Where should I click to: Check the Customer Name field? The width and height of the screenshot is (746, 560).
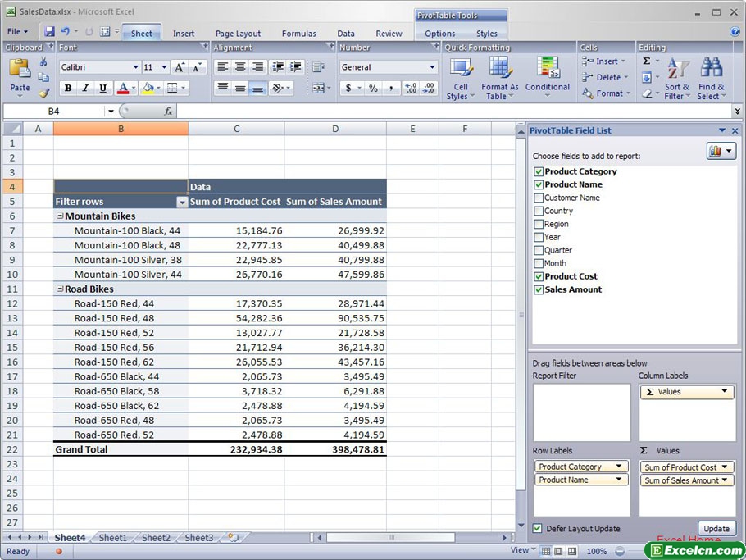coord(539,198)
